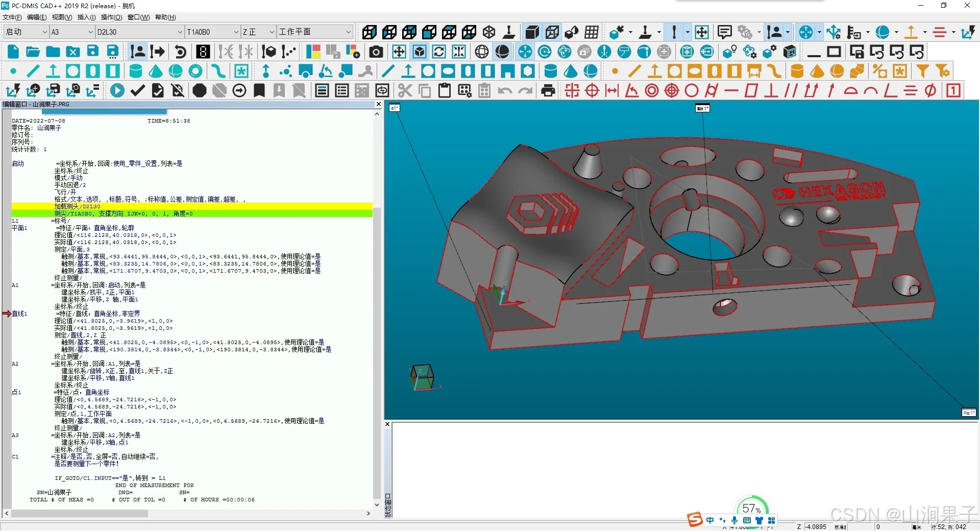
Task: Close the edit window panel
Action: [x=378, y=104]
